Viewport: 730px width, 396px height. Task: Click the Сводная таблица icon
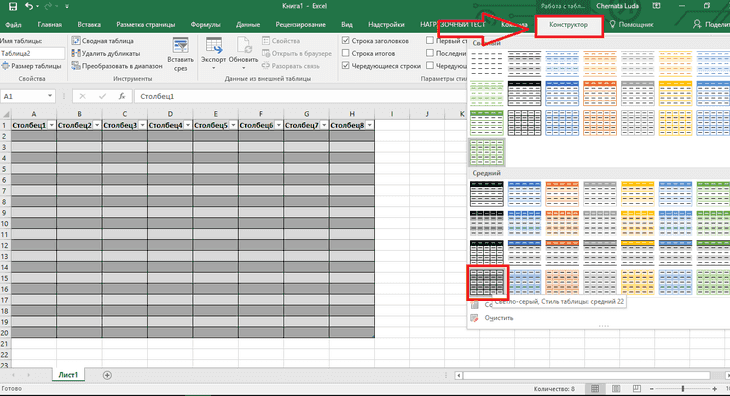click(76, 41)
